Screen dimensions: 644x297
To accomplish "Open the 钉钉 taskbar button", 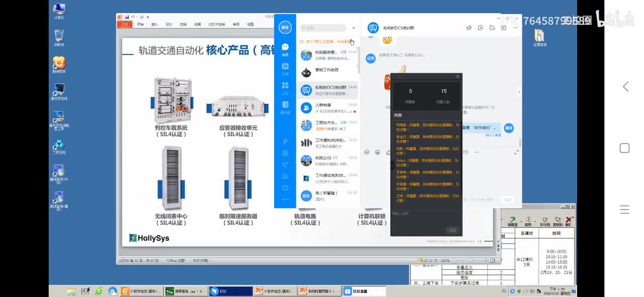I will (x=230, y=291).
